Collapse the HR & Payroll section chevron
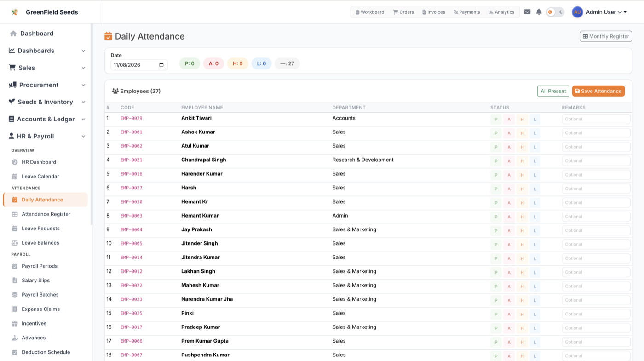Screen dimensions: 644x361 click(83, 136)
